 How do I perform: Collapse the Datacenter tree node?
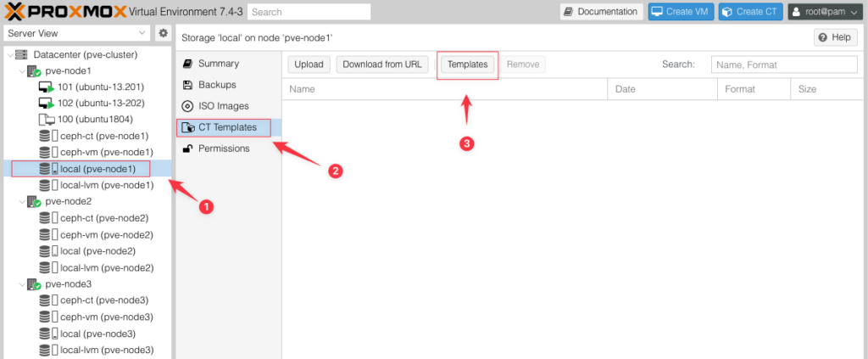[x=10, y=55]
